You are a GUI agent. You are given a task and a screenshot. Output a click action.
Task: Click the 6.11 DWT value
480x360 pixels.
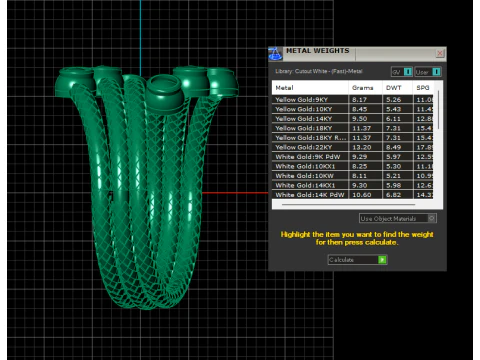pos(393,119)
